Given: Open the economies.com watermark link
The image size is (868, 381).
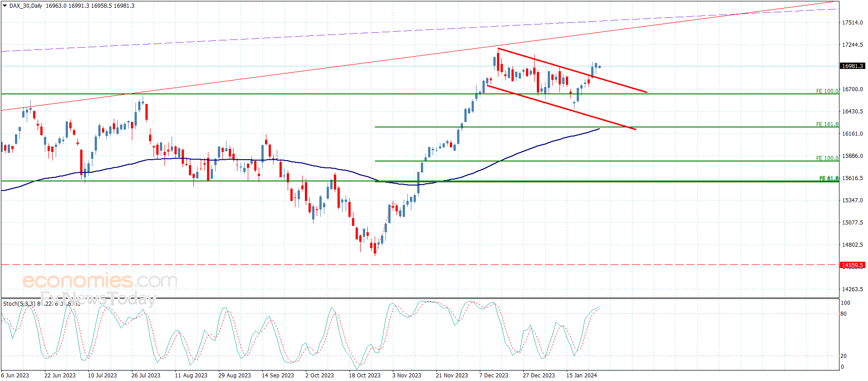Looking at the screenshot, I should tap(100, 281).
